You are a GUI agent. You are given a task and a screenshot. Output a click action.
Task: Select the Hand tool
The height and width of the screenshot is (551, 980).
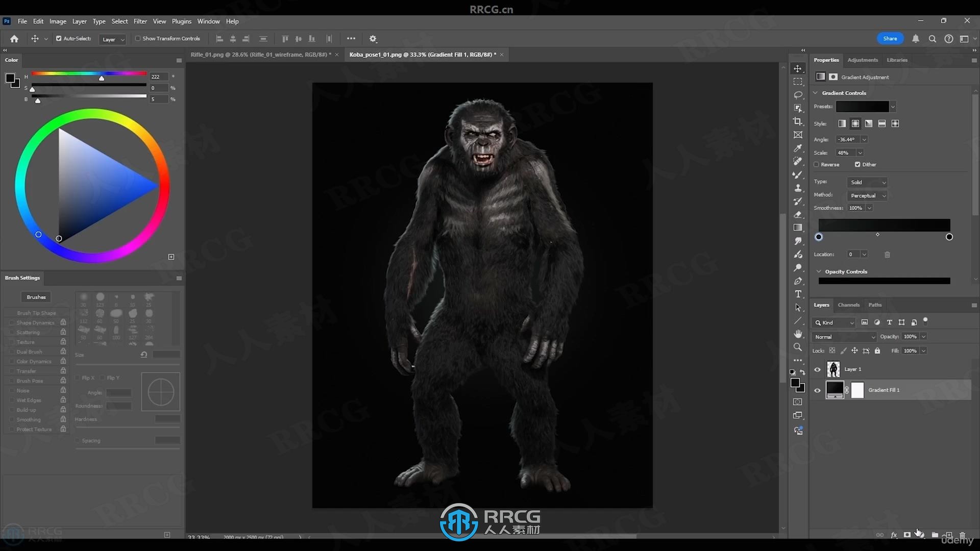coord(798,334)
